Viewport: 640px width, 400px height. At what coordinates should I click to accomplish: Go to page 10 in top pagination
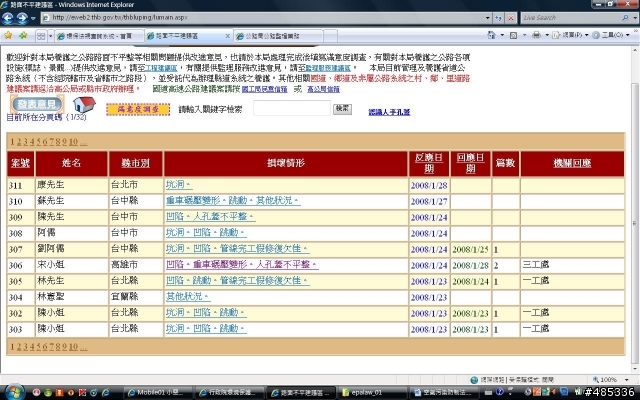pos(73,142)
